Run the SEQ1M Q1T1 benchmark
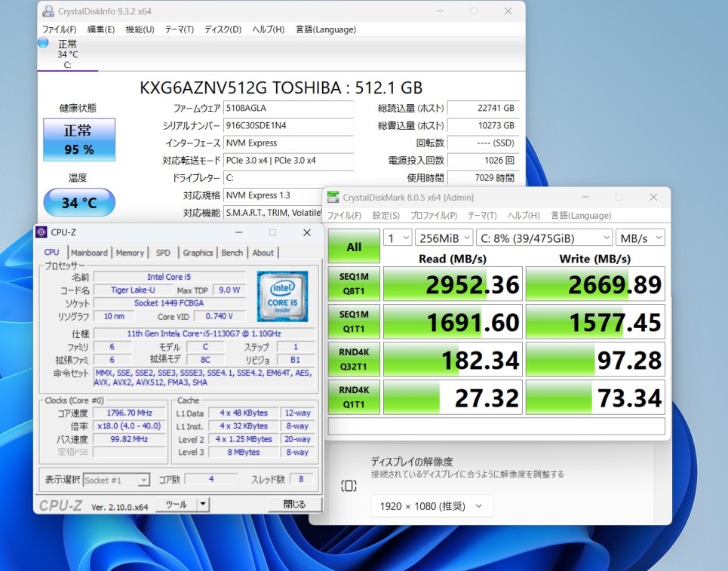 click(354, 321)
